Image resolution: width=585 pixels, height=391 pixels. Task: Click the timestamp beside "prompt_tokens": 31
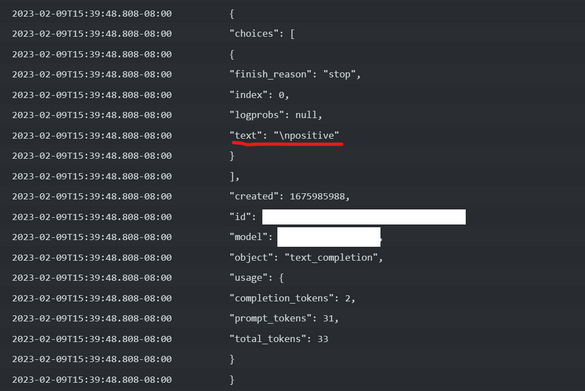(92, 319)
